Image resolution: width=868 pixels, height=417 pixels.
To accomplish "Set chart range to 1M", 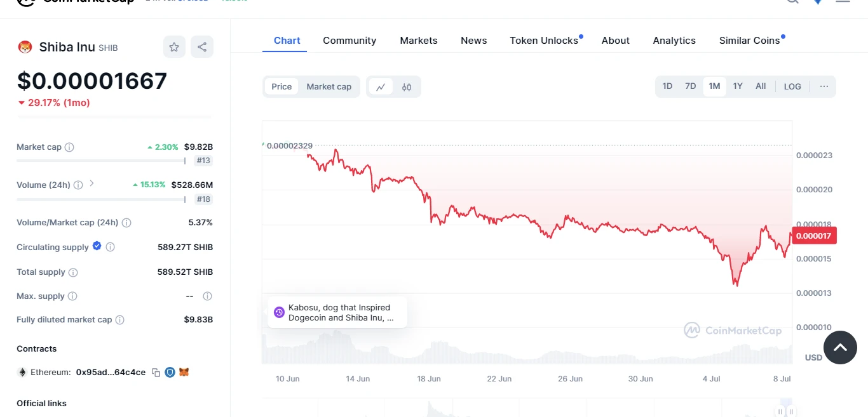I will tap(714, 86).
